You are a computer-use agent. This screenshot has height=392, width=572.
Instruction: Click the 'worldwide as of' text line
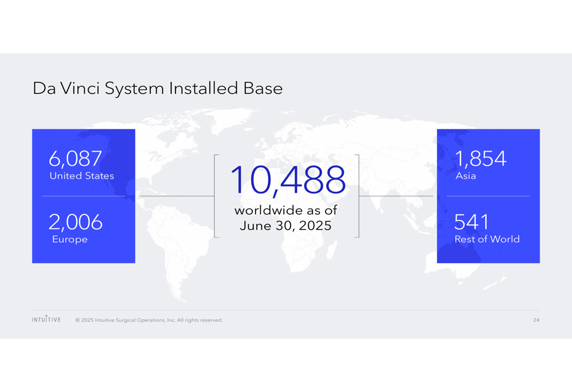[285, 210]
